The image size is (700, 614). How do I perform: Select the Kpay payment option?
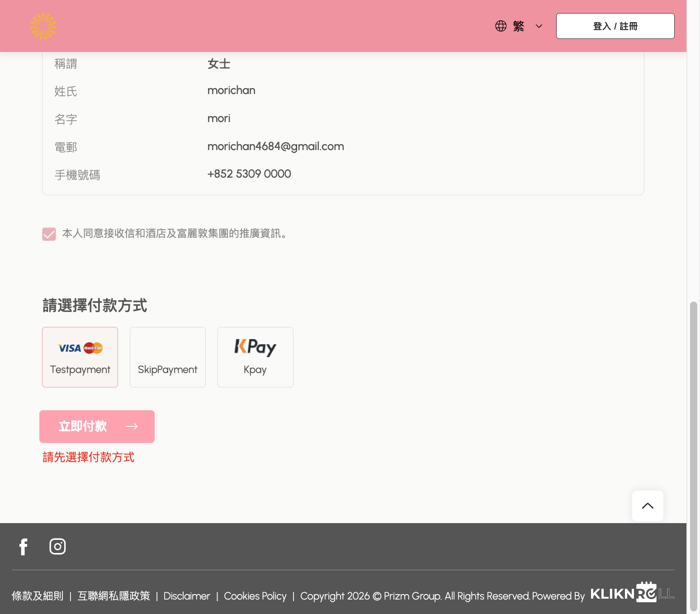point(255,357)
